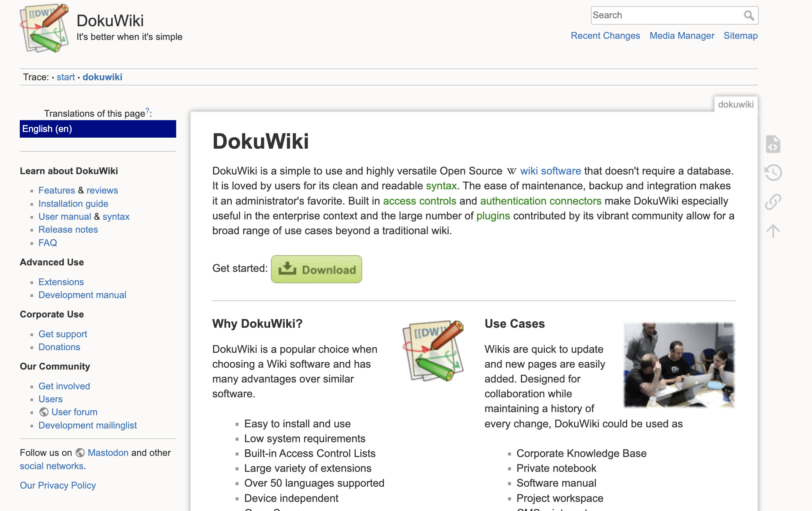The width and height of the screenshot is (812, 511).
Task: Open Backlinks chain icon
Action: click(773, 202)
